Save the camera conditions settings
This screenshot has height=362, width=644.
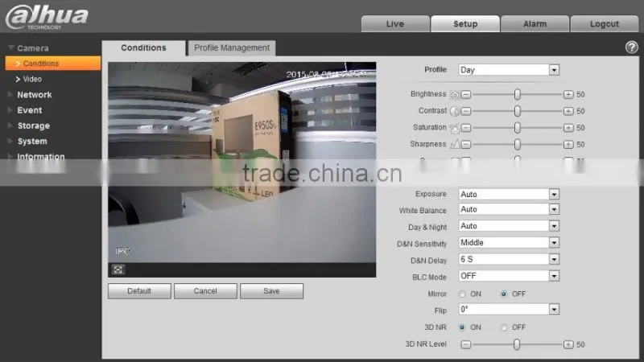click(x=271, y=291)
